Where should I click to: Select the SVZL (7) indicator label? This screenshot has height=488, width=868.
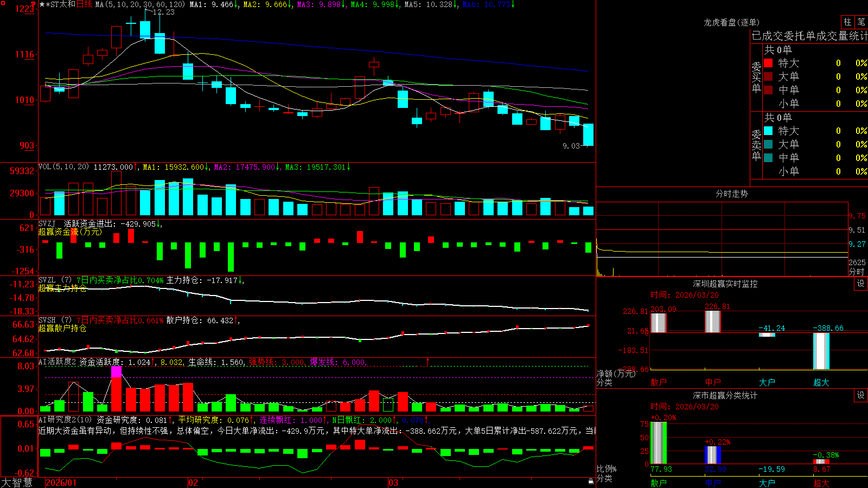tap(55, 280)
